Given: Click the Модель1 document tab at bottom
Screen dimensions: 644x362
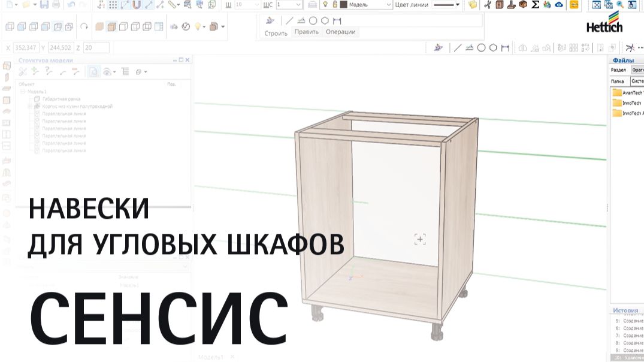Looking at the screenshot, I should (x=211, y=357).
